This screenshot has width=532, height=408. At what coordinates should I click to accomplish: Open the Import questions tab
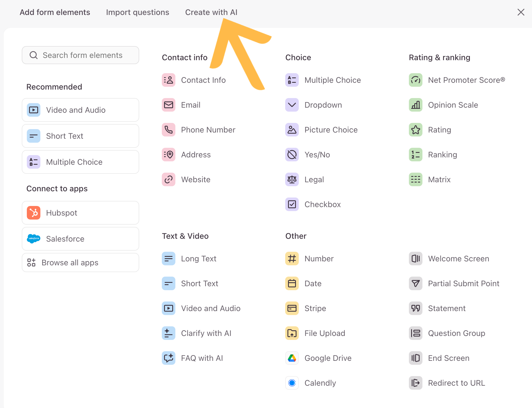(x=138, y=12)
